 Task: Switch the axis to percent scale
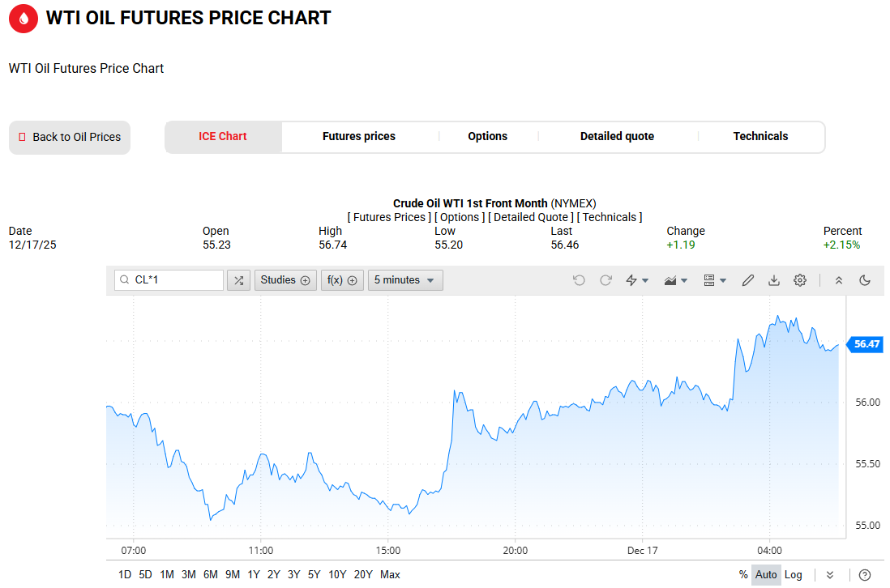click(x=743, y=575)
